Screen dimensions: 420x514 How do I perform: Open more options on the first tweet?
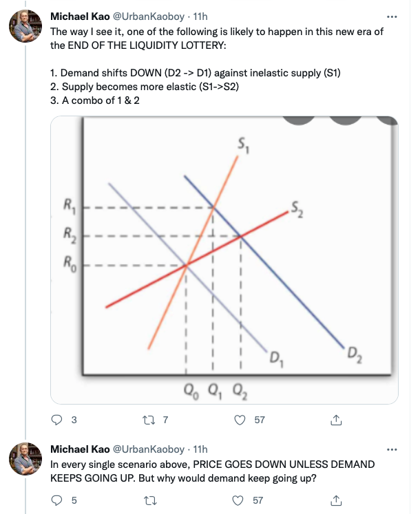392,16
